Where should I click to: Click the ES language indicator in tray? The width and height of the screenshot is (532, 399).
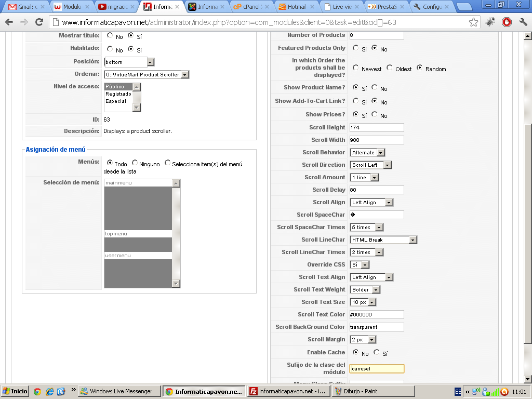pos(458,392)
